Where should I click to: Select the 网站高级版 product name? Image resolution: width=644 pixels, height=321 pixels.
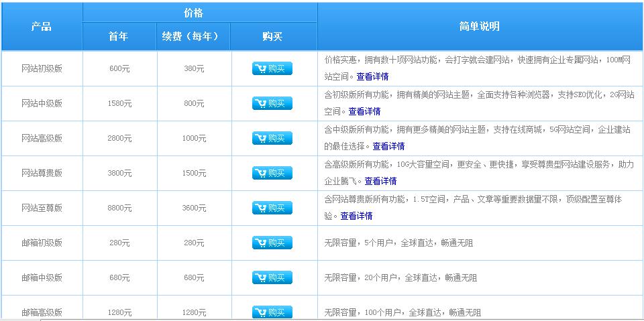click(x=42, y=139)
